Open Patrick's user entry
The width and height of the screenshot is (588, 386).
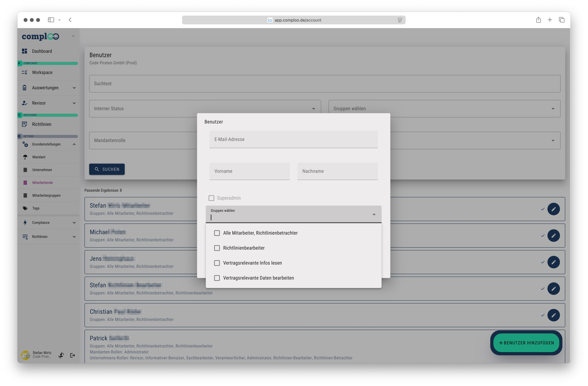click(325, 346)
